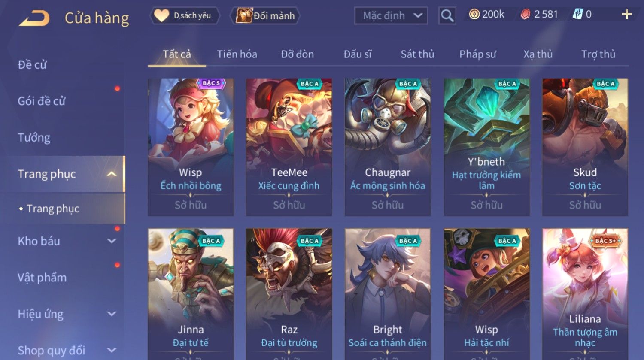Go back using the return arrow icon
This screenshot has width=644, height=360.
coord(34,18)
